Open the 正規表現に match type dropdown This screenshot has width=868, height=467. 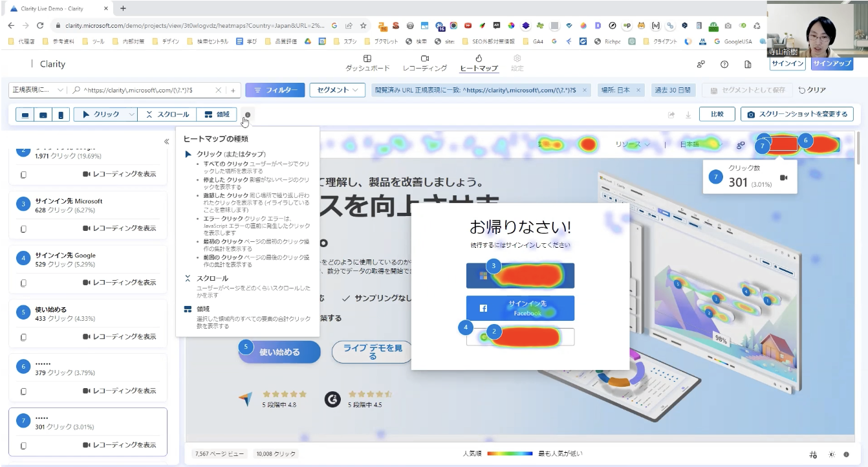pyautogui.click(x=38, y=91)
